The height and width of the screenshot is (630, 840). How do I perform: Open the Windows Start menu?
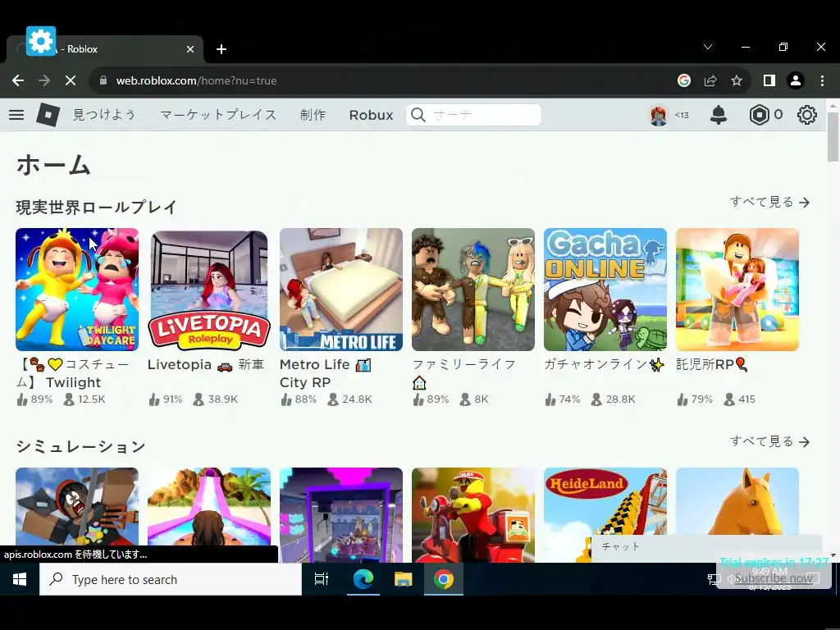(20, 579)
